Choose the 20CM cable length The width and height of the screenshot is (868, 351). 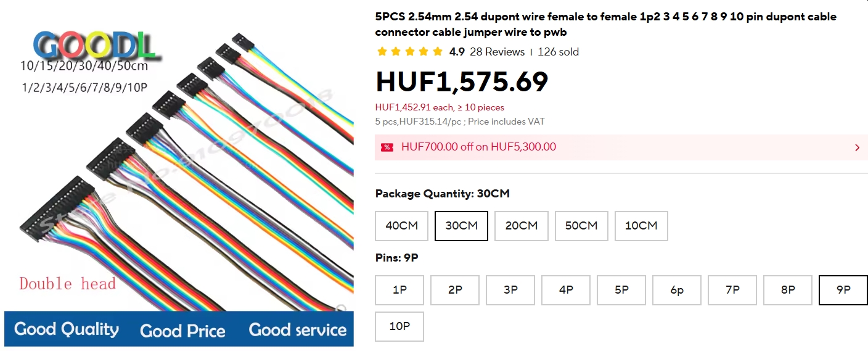coord(522,226)
